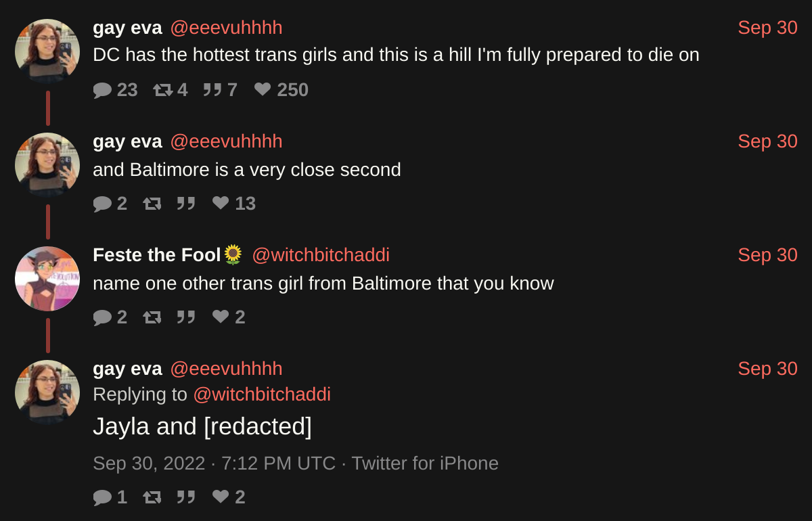Click heart icon with 250 likes
Viewport: 812px width, 521px height.
coord(263,89)
